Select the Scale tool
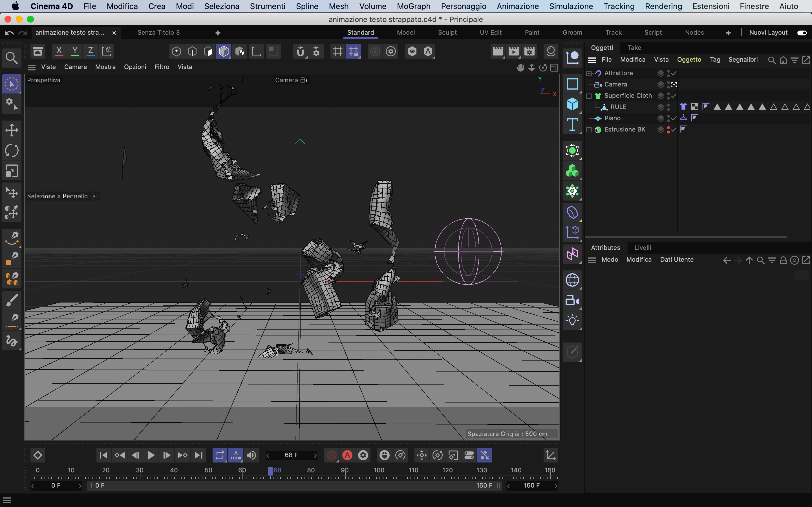This screenshot has width=812, height=507. click(x=12, y=171)
